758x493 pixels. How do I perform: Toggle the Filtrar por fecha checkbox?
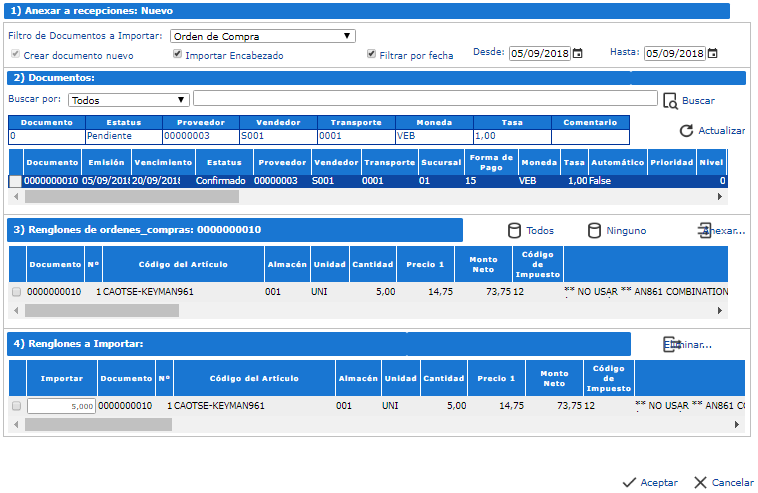(372, 56)
